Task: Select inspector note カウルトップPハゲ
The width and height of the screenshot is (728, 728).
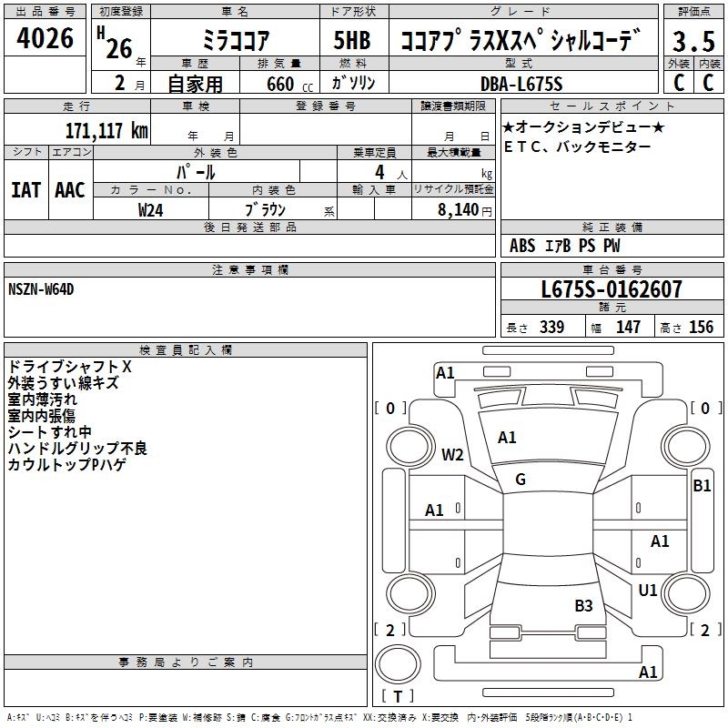Action: 66,464
